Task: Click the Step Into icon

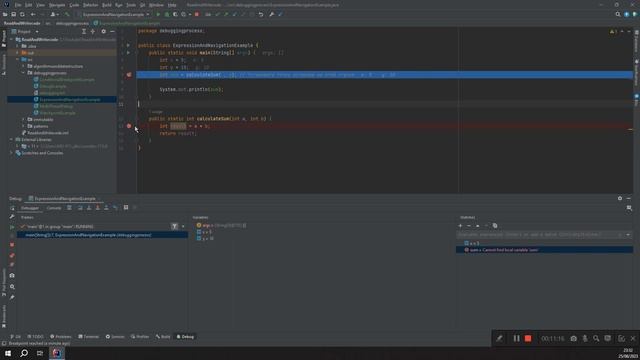Action: 89,208
